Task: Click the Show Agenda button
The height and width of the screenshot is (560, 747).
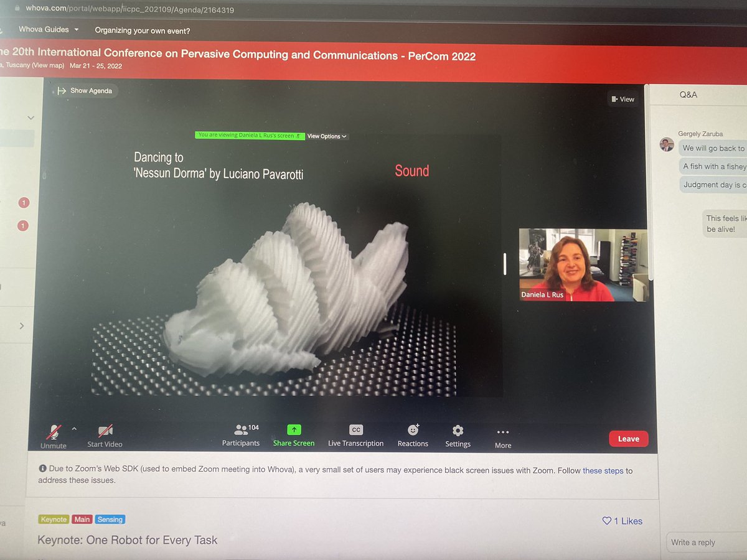Action: (x=85, y=91)
